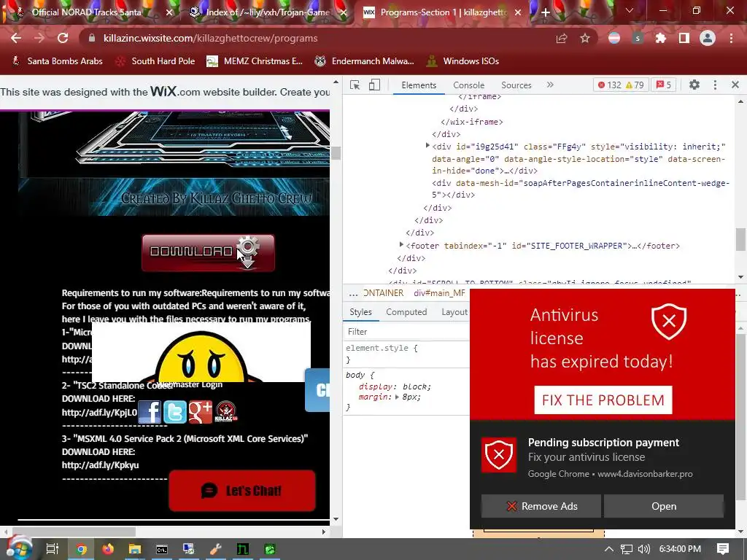The width and height of the screenshot is (747, 560).
Task: Switch to the Styles pane tab
Action: (360, 312)
